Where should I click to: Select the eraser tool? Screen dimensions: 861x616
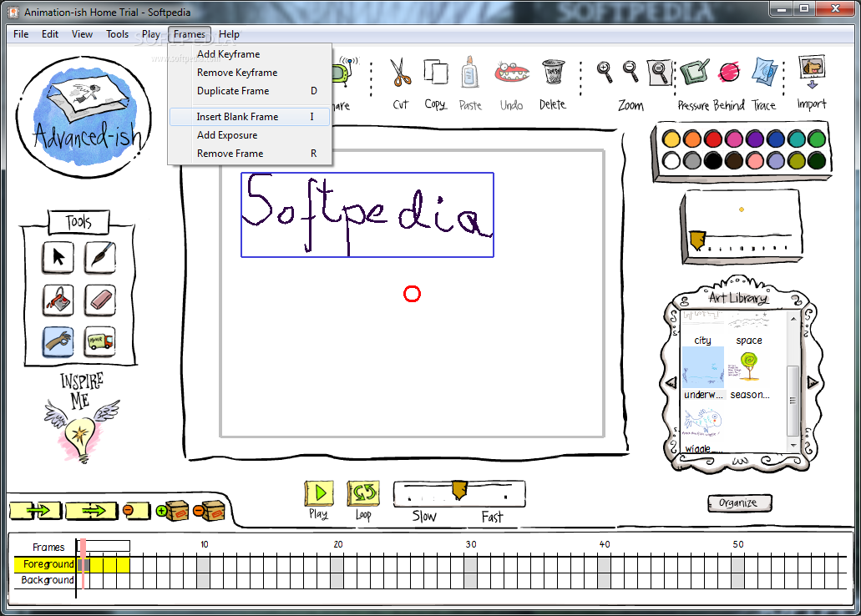click(x=100, y=300)
